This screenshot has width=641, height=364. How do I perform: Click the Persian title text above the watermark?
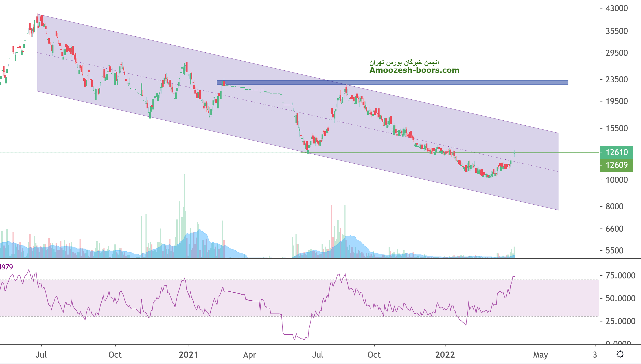click(x=404, y=62)
